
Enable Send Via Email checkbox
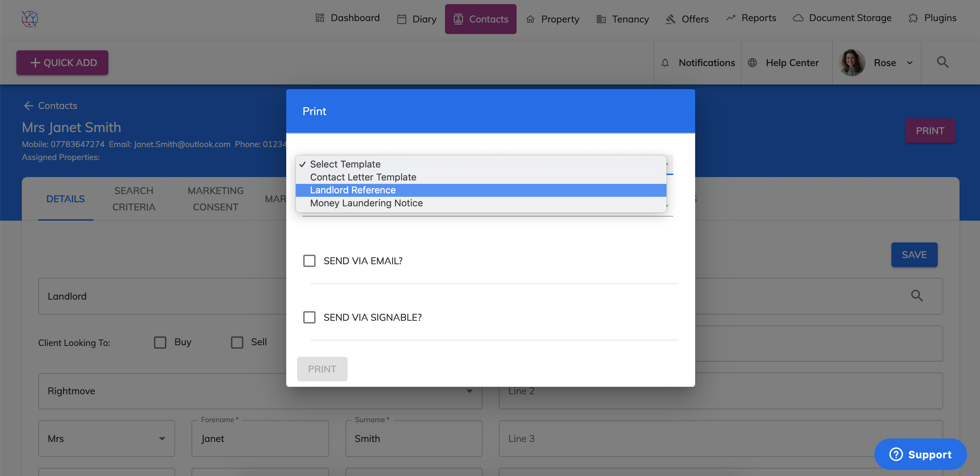309,261
